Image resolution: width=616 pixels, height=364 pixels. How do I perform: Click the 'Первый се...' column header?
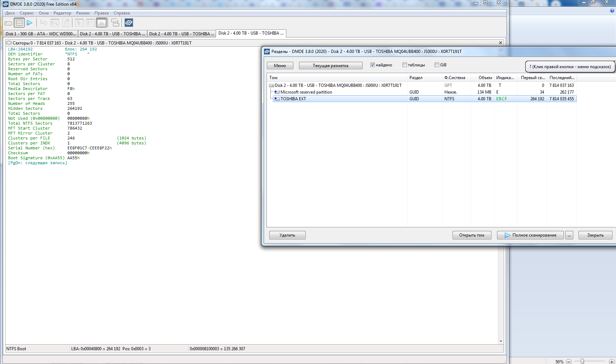pyautogui.click(x=532, y=78)
